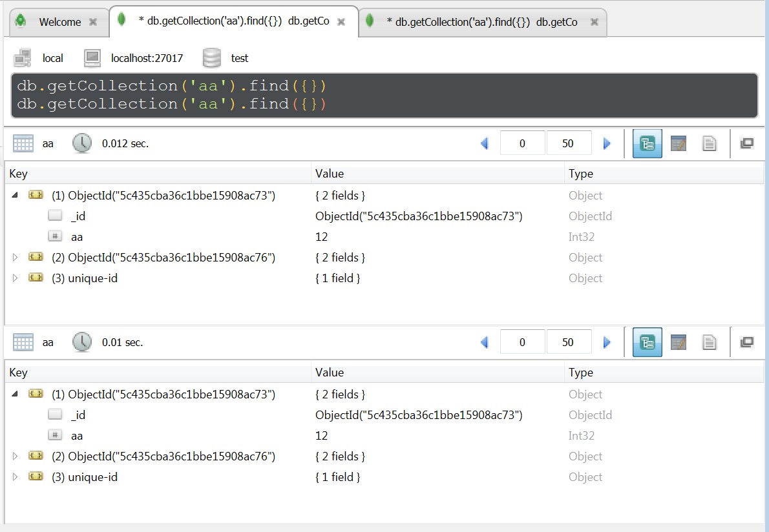Click the Key column header in bottom results
The width and height of the screenshot is (769, 532).
tap(158, 373)
